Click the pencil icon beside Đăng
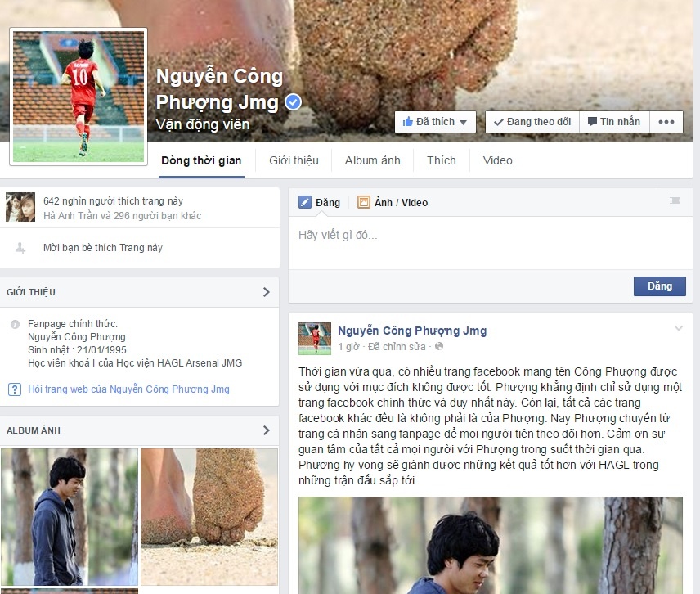This screenshot has width=700, height=594. coord(305,202)
